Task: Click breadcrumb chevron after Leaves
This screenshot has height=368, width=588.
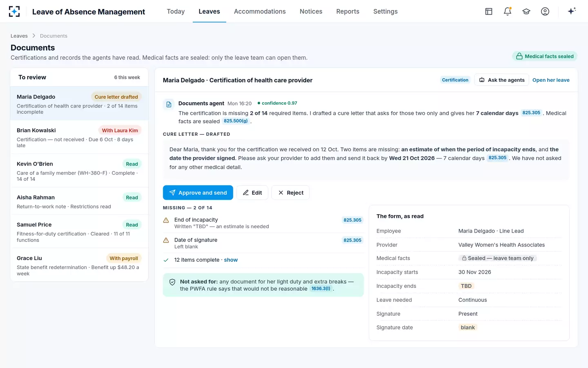Action: point(34,36)
